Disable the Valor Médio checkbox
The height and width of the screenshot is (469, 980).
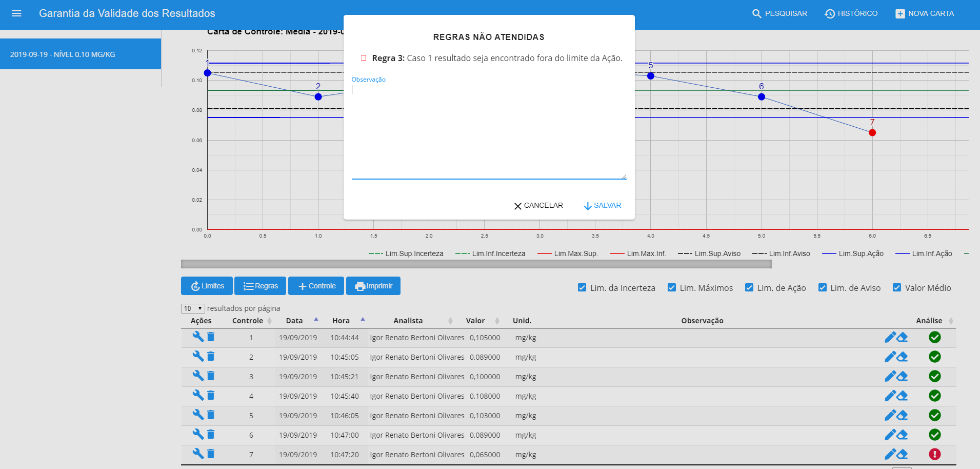pos(897,288)
